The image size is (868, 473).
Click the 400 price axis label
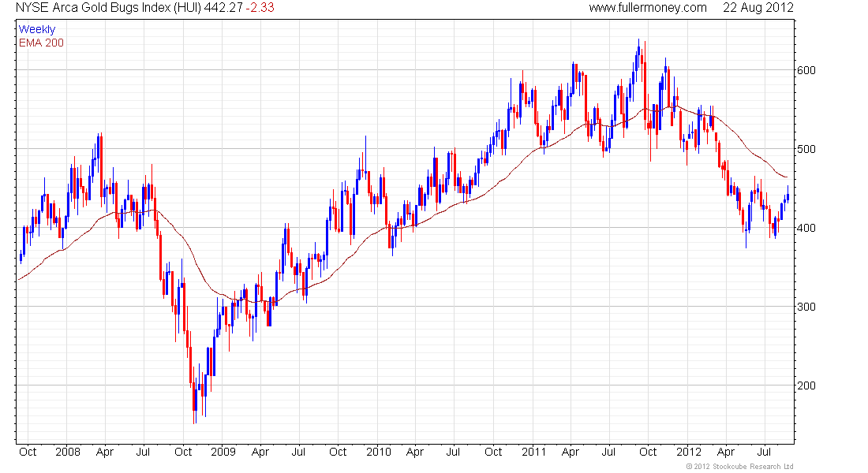coord(806,228)
